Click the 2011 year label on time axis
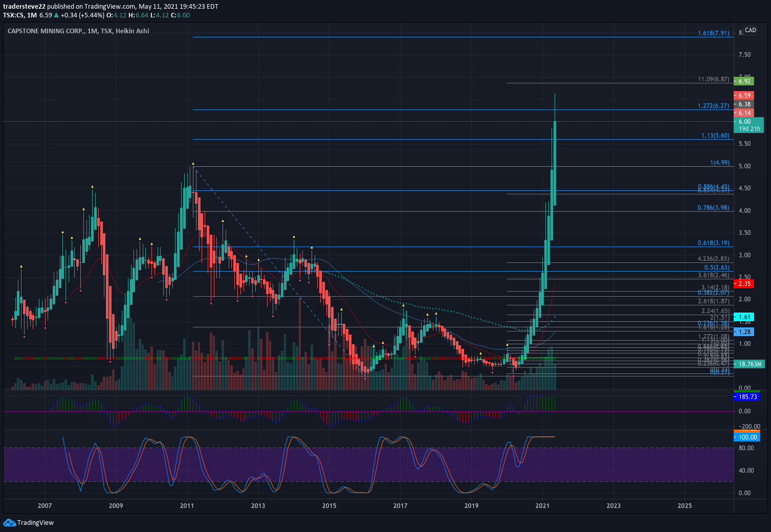The width and height of the screenshot is (771, 532). click(x=187, y=506)
